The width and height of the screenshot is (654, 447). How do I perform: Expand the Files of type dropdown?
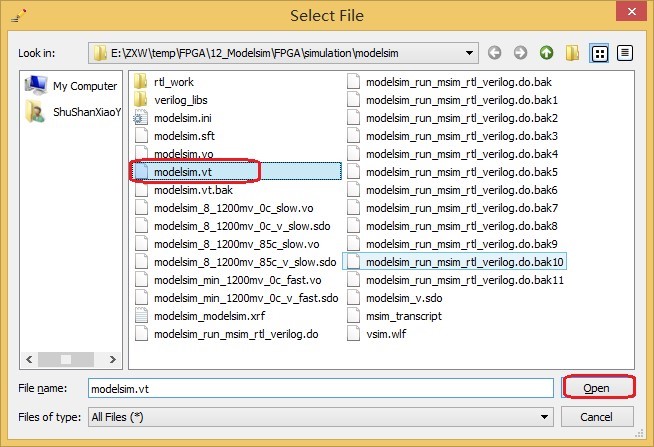click(544, 416)
